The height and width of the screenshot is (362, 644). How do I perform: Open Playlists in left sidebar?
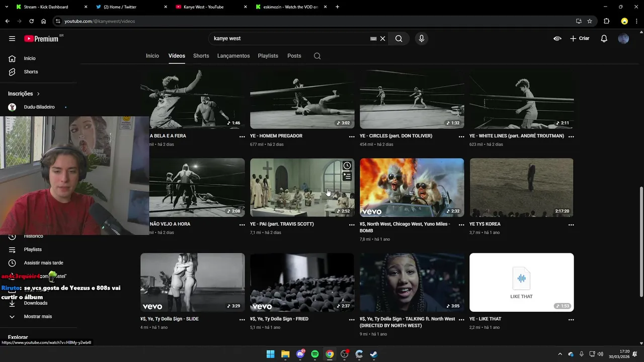(33, 249)
